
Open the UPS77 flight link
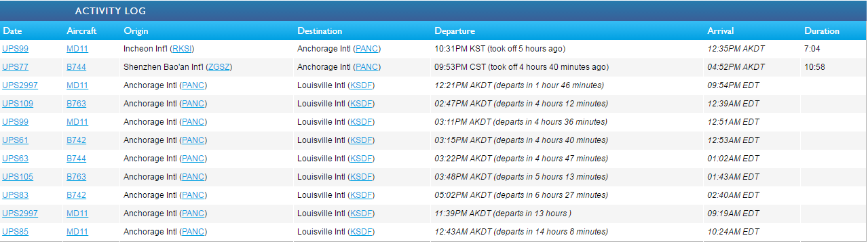tap(15, 67)
